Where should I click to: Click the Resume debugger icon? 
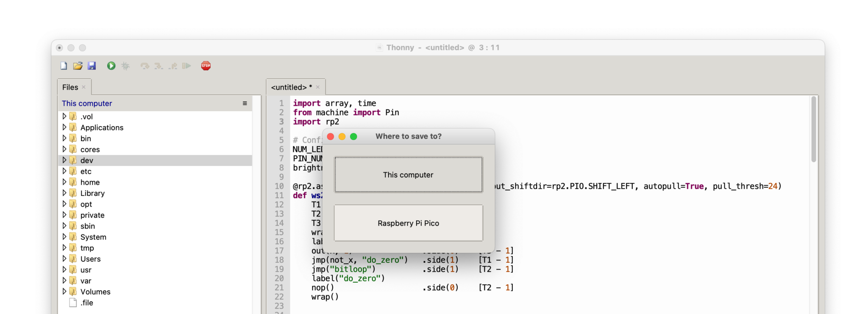tap(186, 66)
